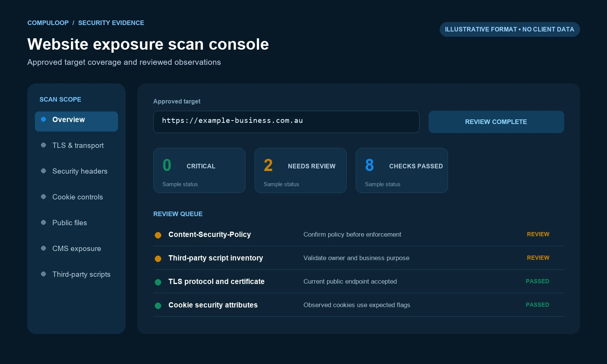
Task: Click PASSED status on Cookie security row
Action: point(538,305)
